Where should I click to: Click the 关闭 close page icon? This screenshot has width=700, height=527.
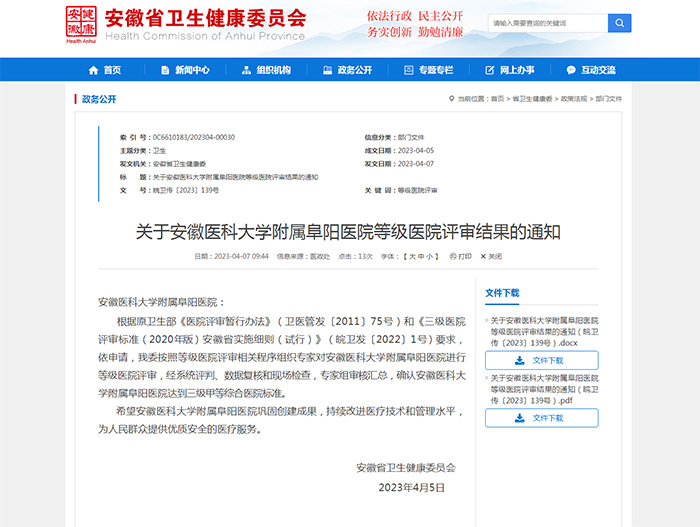[490, 256]
